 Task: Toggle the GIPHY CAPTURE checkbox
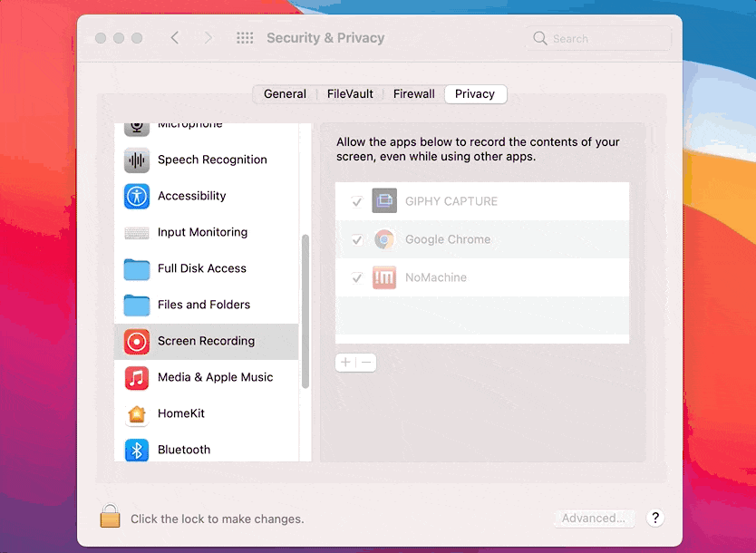(357, 201)
